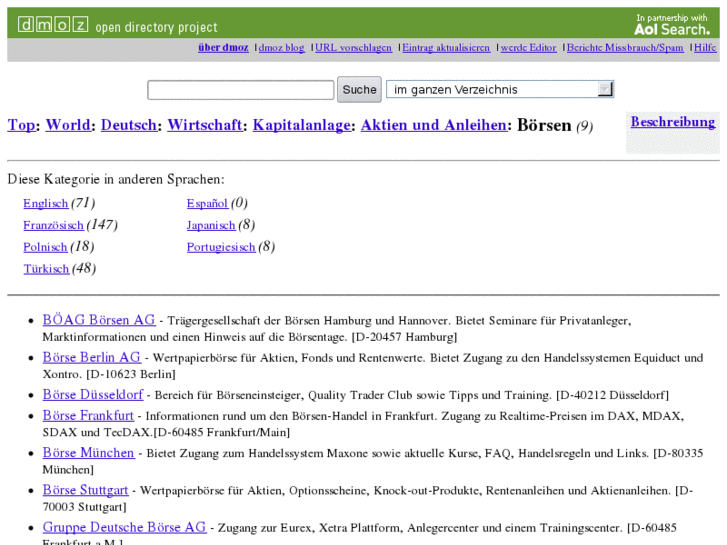
Task: Click the '[D-10623 Berlin]' text
Action: tap(131, 374)
